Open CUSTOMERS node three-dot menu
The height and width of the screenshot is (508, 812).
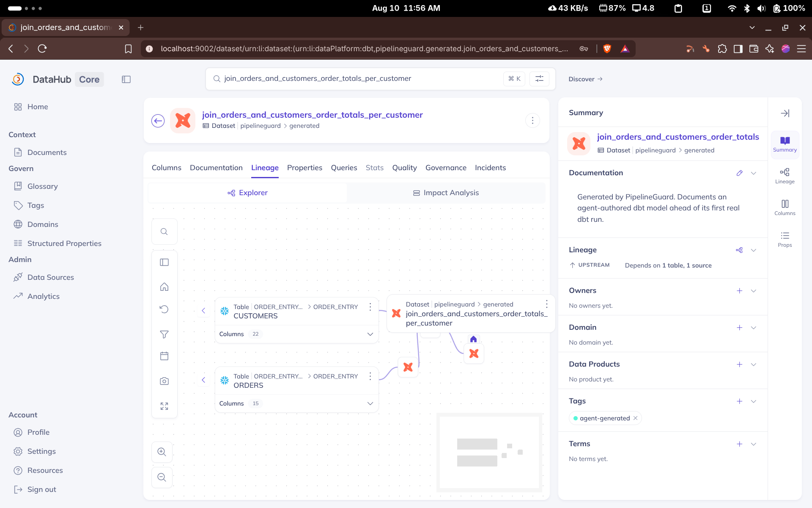[x=370, y=307]
